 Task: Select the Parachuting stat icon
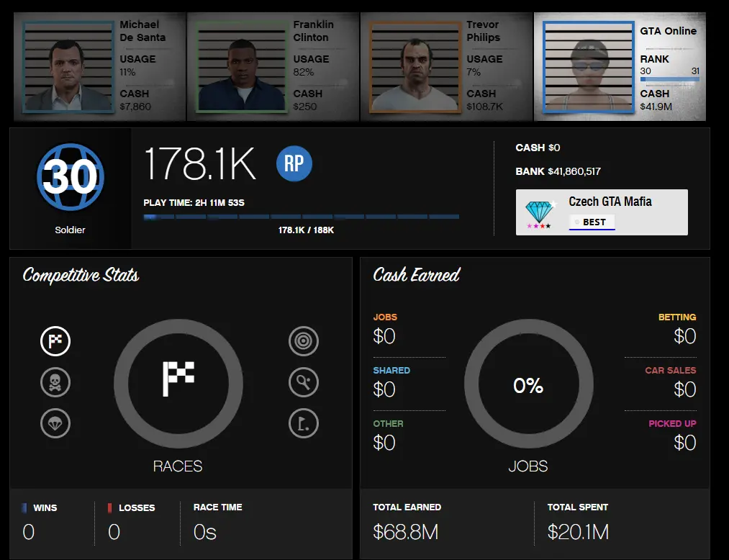(x=55, y=423)
